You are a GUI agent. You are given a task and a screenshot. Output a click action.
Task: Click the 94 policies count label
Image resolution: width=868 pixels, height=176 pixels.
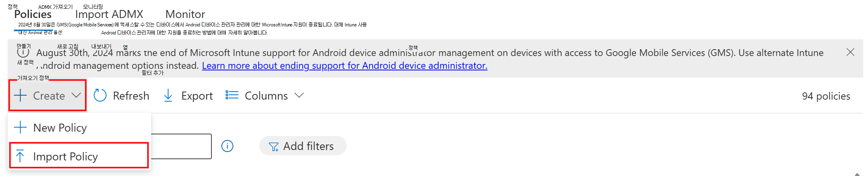(826, 96)
